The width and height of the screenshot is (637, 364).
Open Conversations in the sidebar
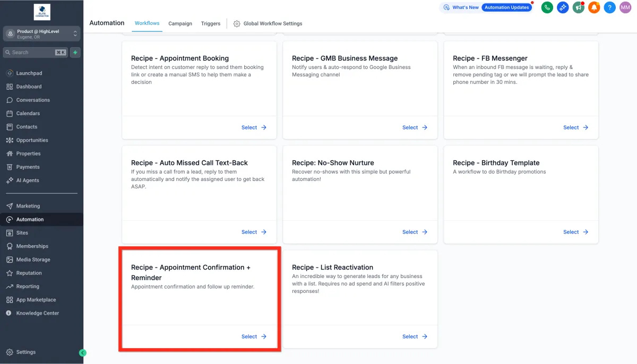(x=33, y=100)
